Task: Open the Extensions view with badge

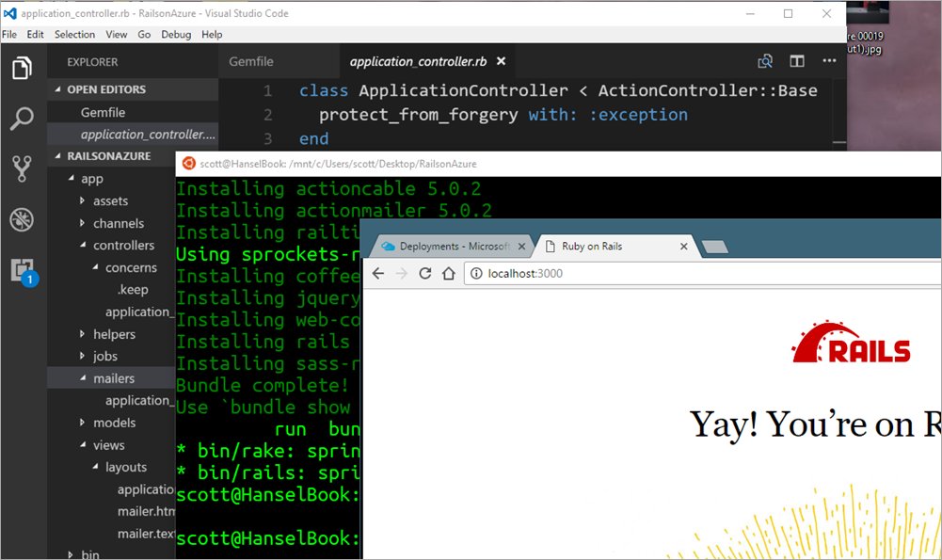Action: tap(24, 271)
